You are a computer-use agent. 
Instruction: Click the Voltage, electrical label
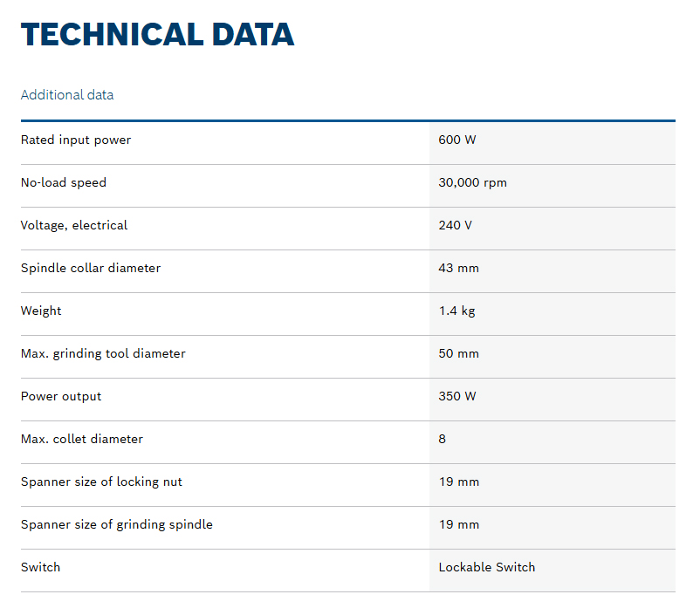[73, 225]
